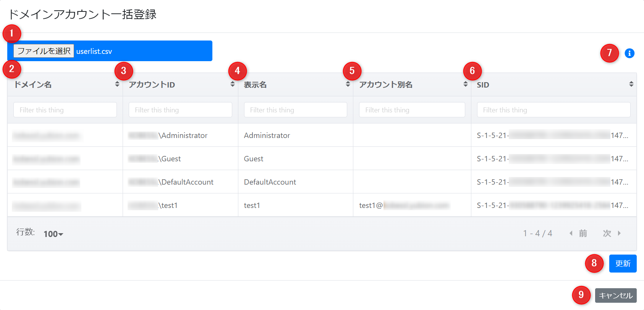Click the test1@ account alias cell

click(x=412, y=205)
